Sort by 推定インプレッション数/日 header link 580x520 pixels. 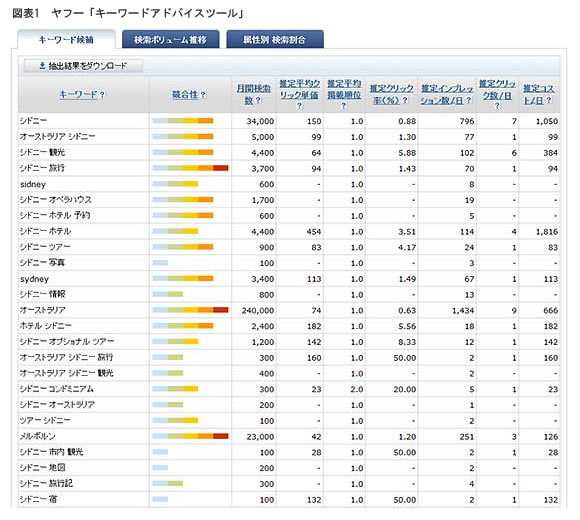[447, 94]
